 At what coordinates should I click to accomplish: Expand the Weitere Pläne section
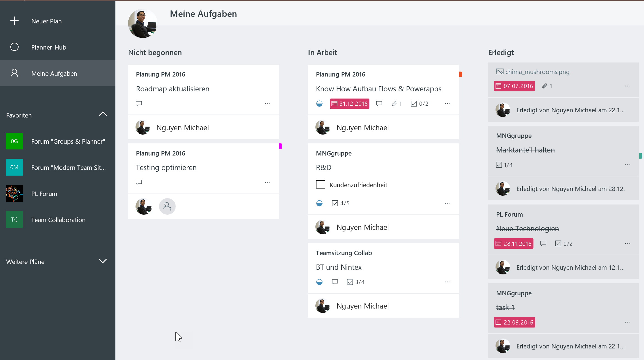click(103, 261)
